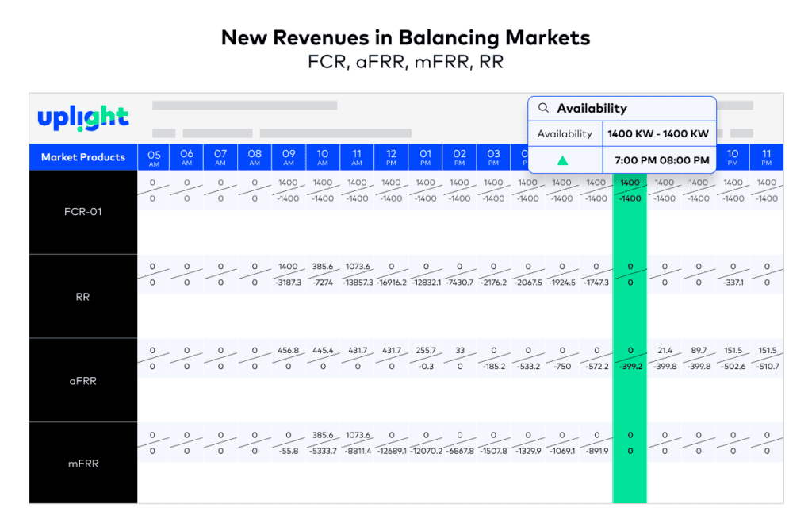Click the green triangle in the tooltip

(x=562, y=160)
